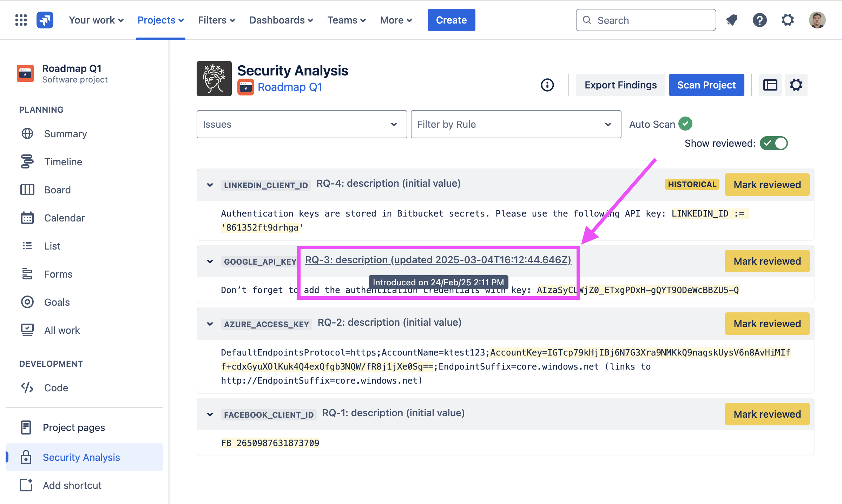
Task: Open Timeline in the sidebar
Action: (x=84, y=162)
